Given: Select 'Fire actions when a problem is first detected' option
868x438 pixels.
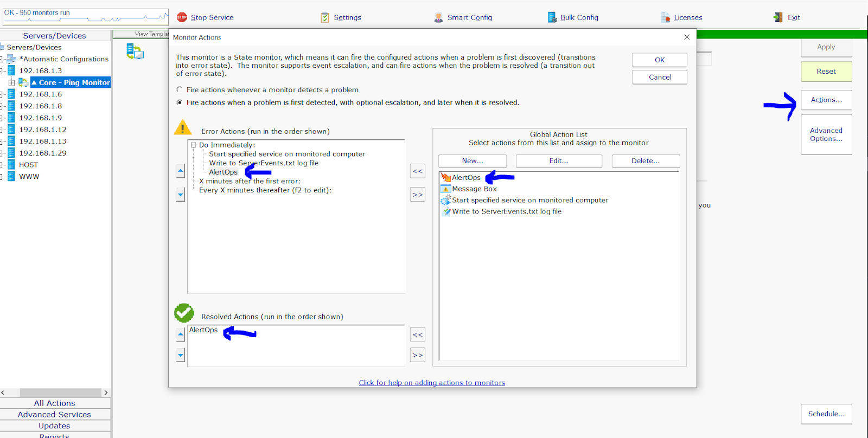Looking at the screenshot, I should [180, 102].
